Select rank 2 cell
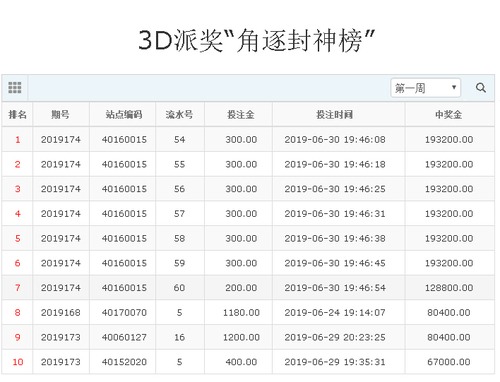This screenshot has width=500, height=382. coord(17,164)
